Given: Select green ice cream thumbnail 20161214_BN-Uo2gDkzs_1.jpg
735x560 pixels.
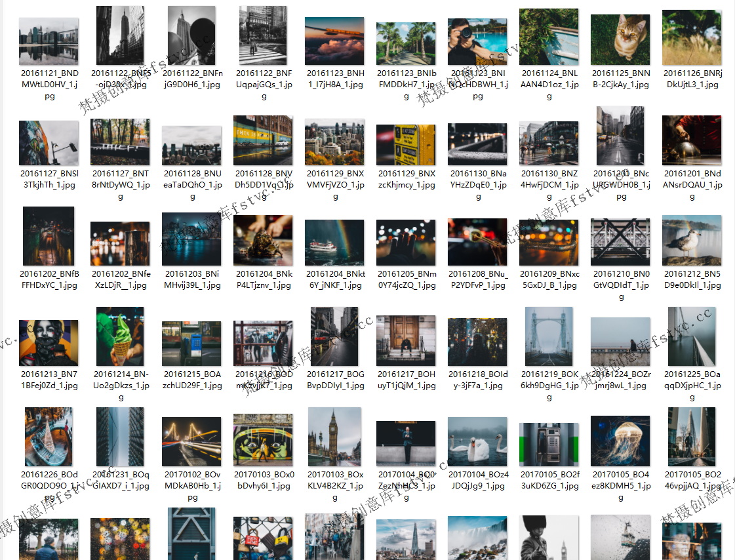Looking at the screenshot, I should pos(120,336).
